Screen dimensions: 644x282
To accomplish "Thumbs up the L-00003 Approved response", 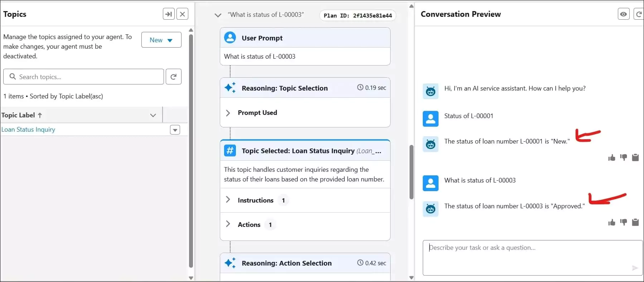I will tap(612, 223).
